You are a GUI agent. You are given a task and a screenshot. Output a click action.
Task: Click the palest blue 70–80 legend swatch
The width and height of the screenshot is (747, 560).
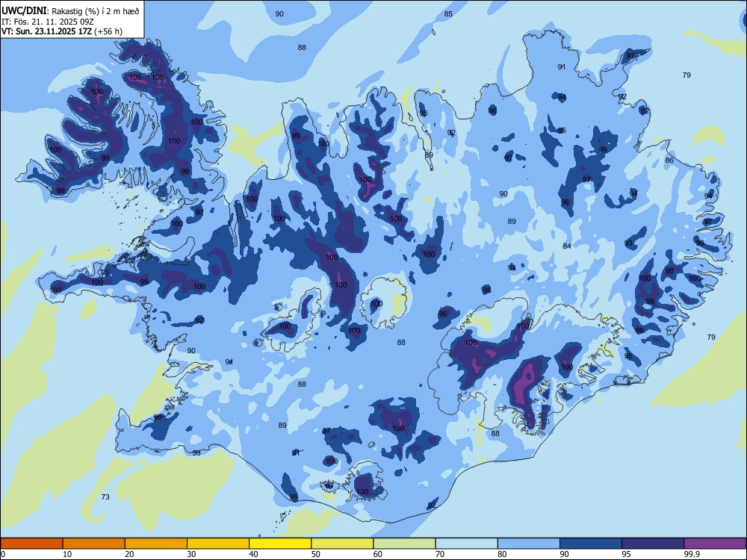[466, 544]
